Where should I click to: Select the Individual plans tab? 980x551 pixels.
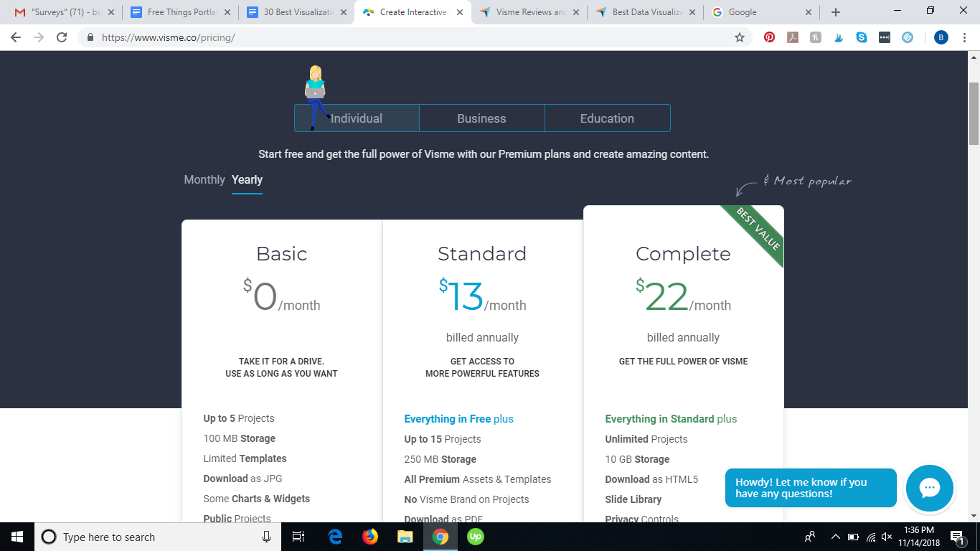[x=357, y=118]
